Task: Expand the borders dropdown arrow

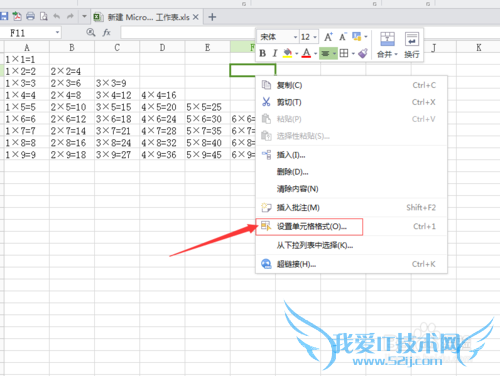Action: coord(353,53)
